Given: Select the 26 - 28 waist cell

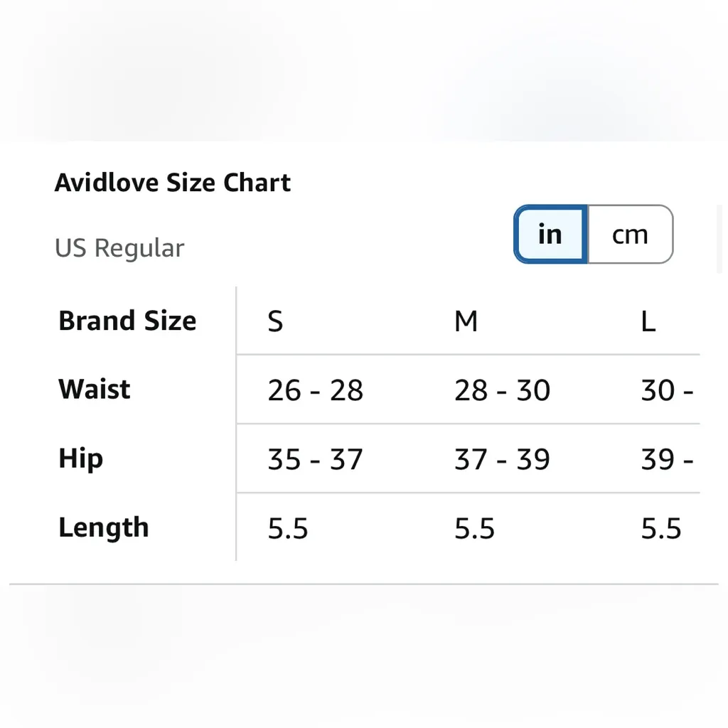Looking at the screenshot, I should [x=315, y=390].
